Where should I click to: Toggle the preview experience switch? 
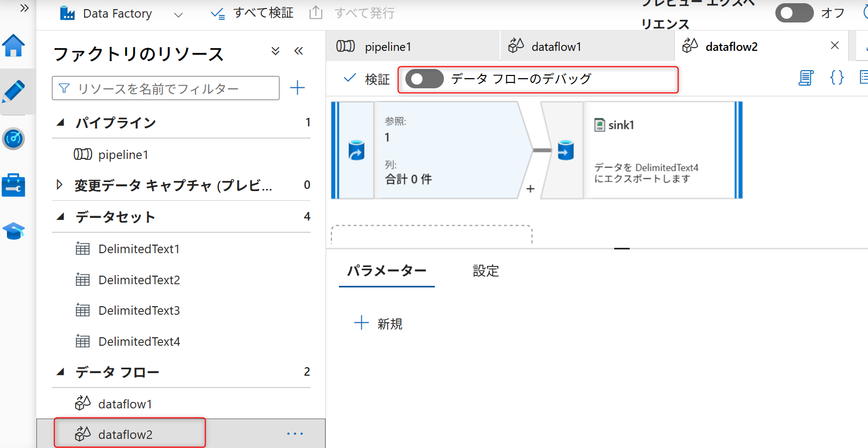(794, 13)
